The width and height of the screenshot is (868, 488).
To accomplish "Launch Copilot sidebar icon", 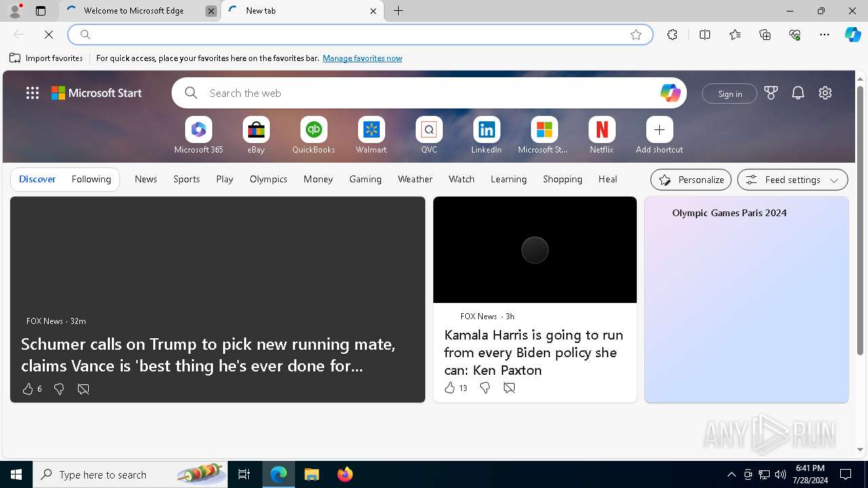I will click(852, 35).
